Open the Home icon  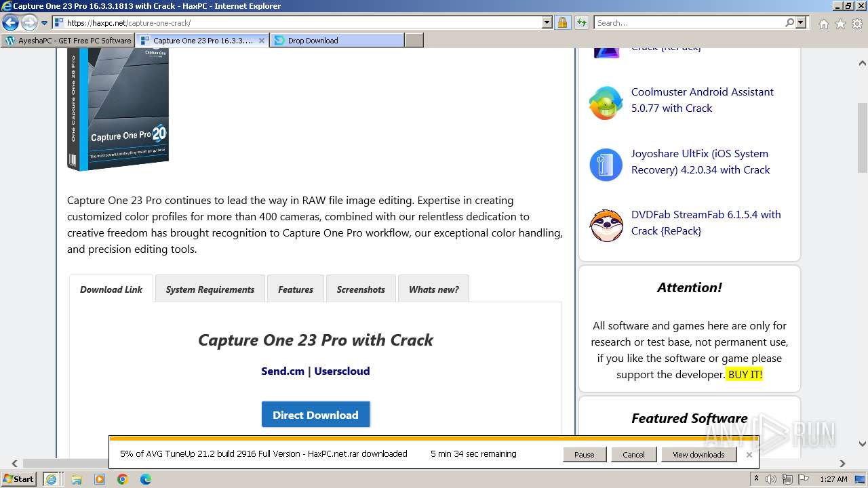823,24
